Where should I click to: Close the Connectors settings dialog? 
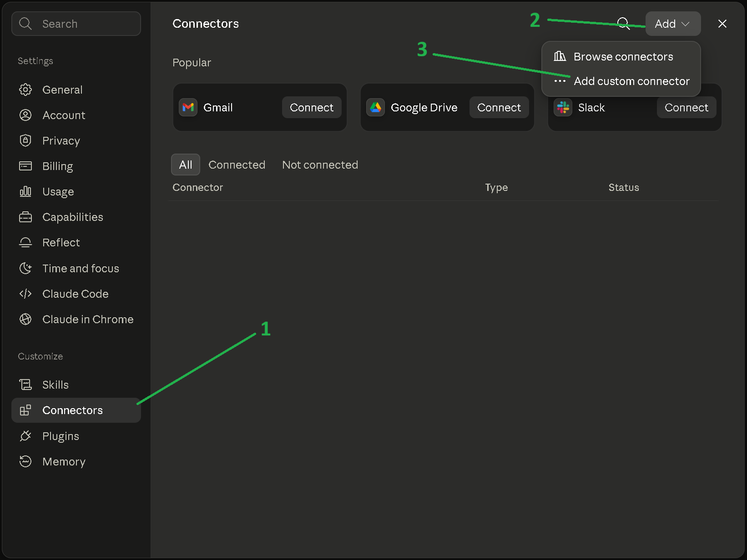pyautogui.click(x=722, y=24)
